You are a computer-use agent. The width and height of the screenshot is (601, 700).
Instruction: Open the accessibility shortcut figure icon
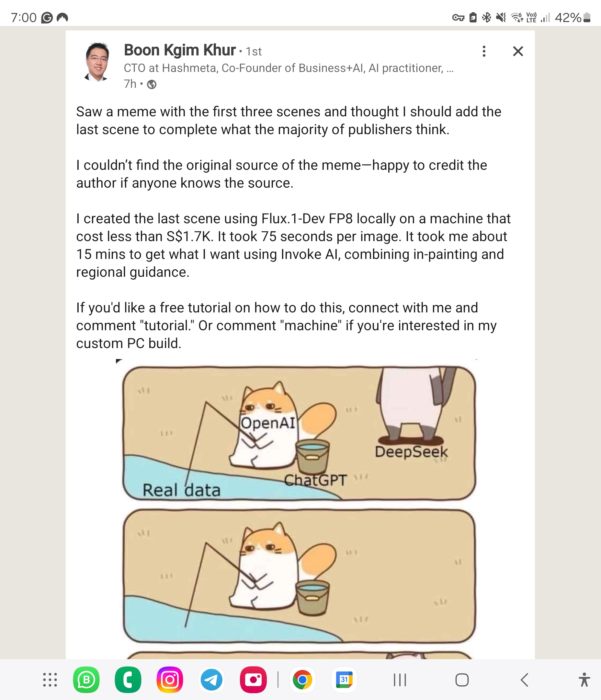[584, 680]
